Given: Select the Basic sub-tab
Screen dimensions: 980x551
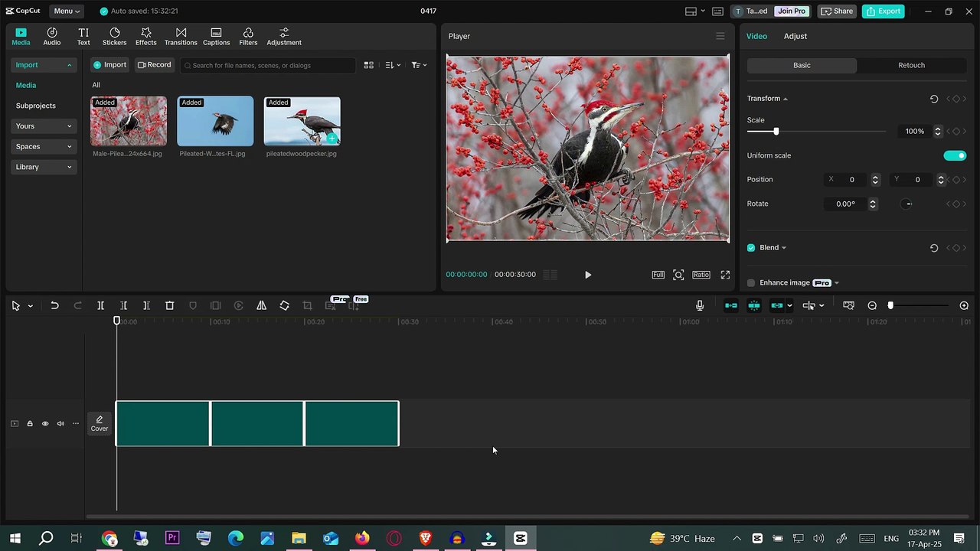Looking at the screenshot, I should point(802,65).
